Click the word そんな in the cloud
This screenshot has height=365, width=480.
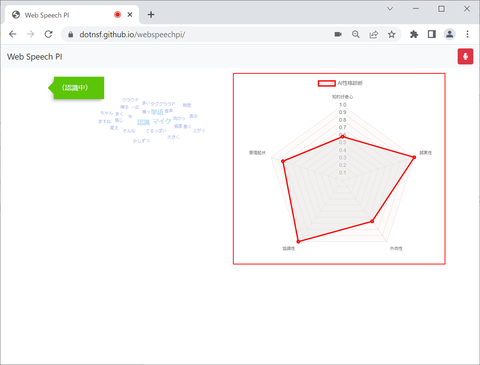pyautogui.click(x=129, y=131)
